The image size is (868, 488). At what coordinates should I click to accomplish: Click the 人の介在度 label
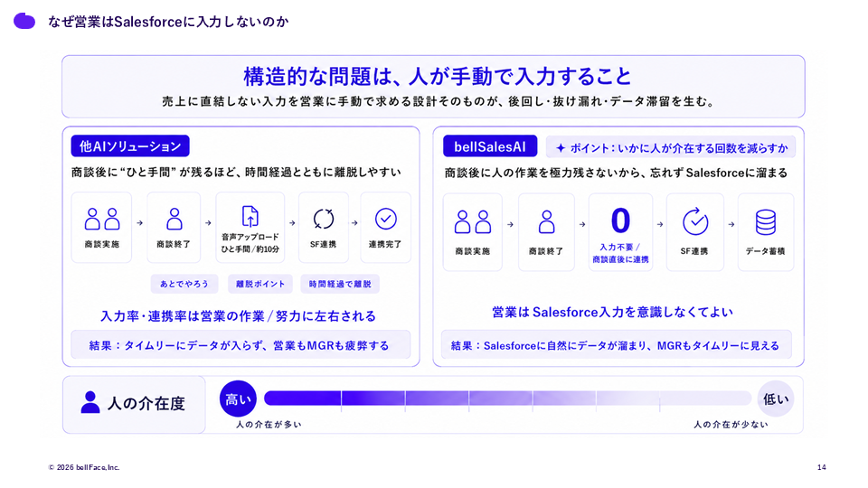click(146, 403)
